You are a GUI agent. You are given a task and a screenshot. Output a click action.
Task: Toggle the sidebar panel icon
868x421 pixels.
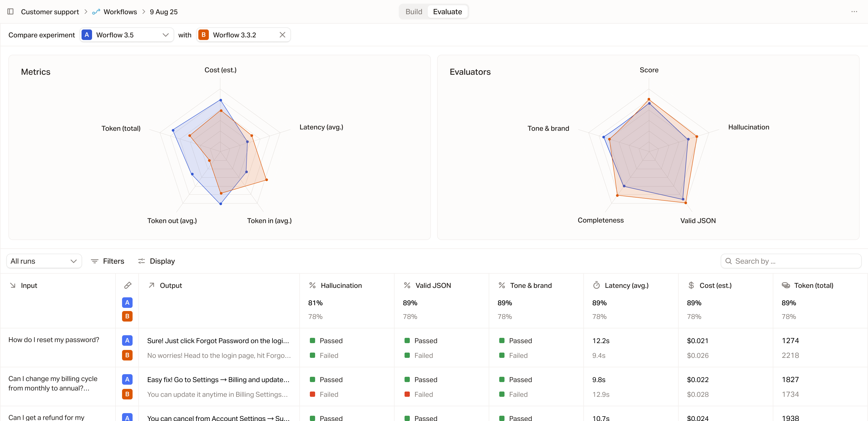11,12
